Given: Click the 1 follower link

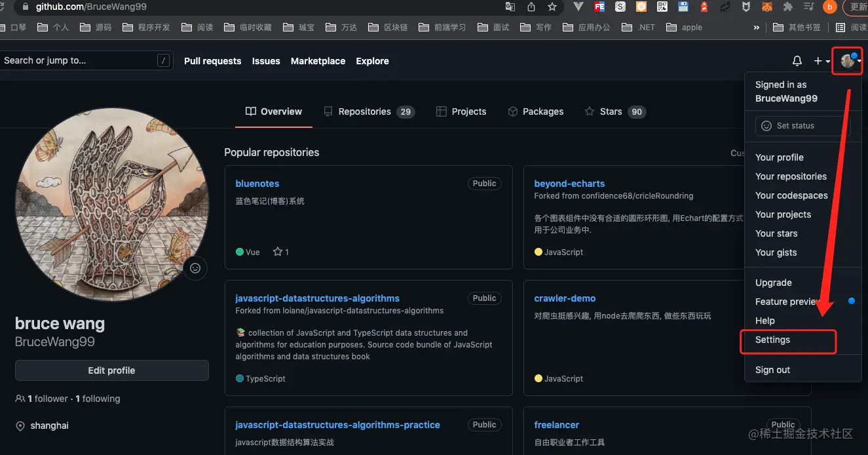Looking at the screenshot, I should coord(42,399).
